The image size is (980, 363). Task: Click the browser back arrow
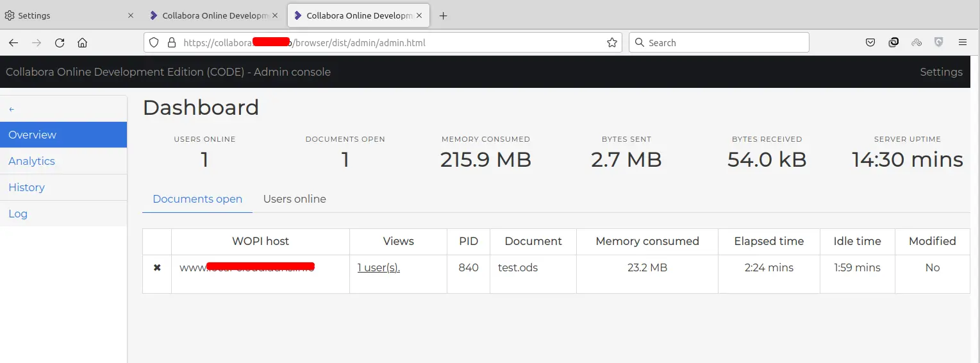13,43
